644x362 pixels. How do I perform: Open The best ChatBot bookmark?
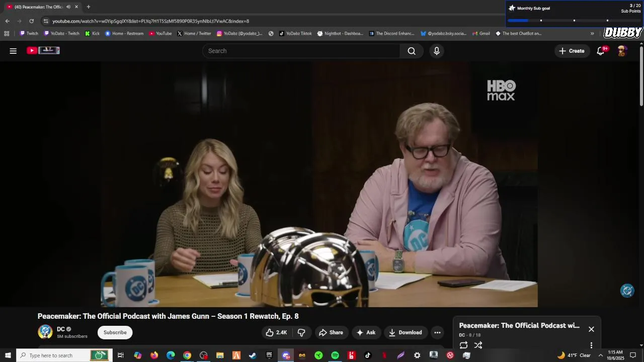tap(518, 34)
